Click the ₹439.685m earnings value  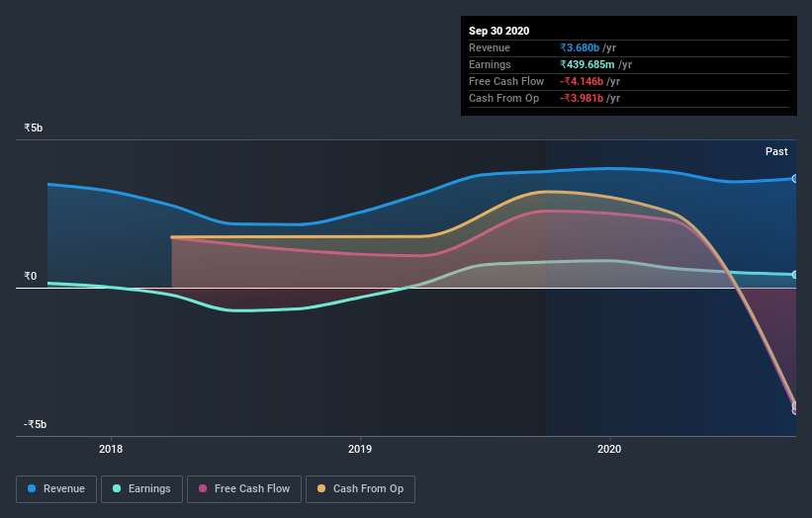[x=587, y=64]
